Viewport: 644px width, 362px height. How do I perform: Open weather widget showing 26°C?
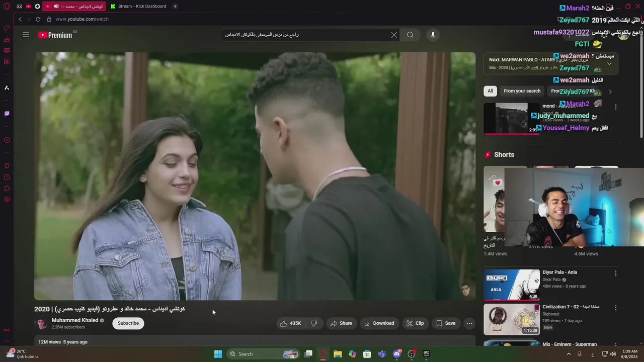point(21,354)
